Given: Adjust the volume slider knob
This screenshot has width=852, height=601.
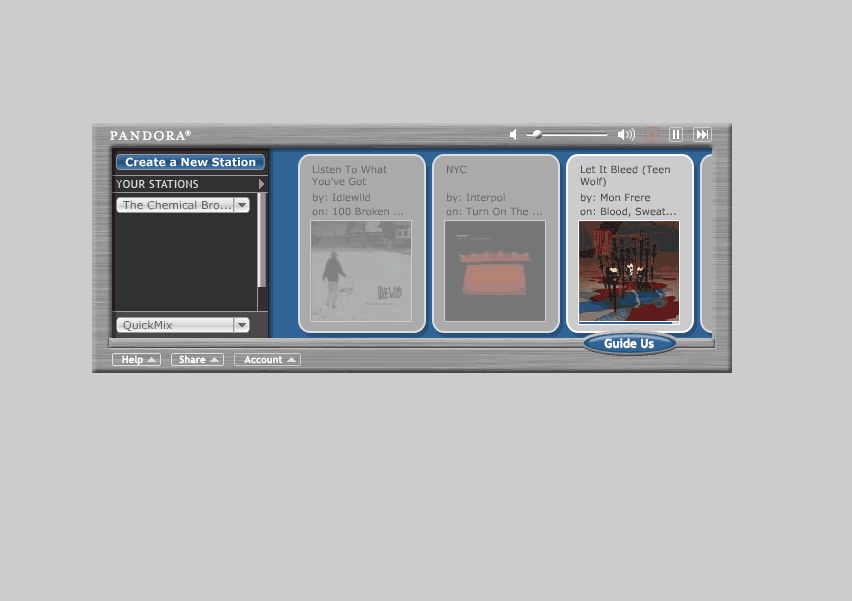Looking at the screenshot, I should click(537, 134).
